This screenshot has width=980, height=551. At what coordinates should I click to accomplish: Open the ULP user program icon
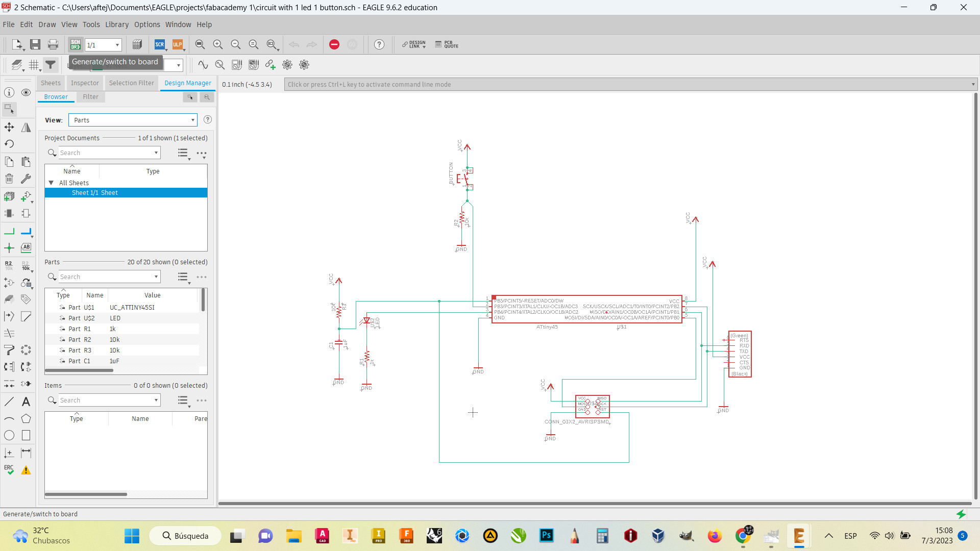click(x=177, y=45)
